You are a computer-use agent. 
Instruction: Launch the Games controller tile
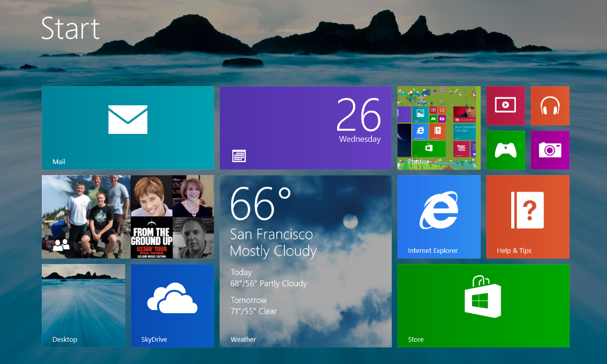[x=505, y=150]
